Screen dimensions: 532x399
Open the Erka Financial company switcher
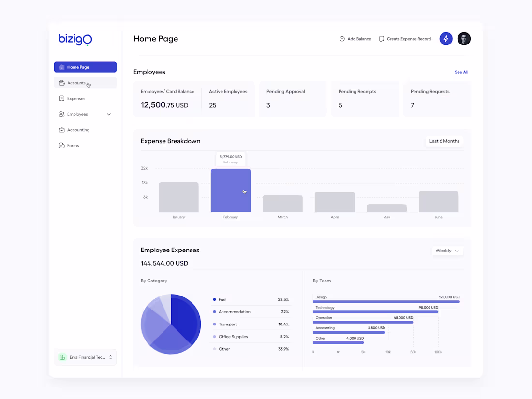pyautogui.click(x=85, y=357)
